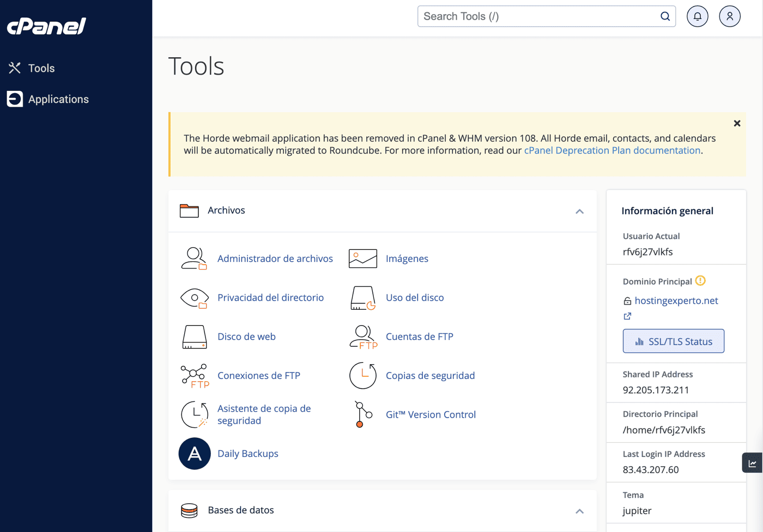Viewport: 763px width, 532px height.
Task: Collapse the Bases de datos section
Action: [579, 511]
